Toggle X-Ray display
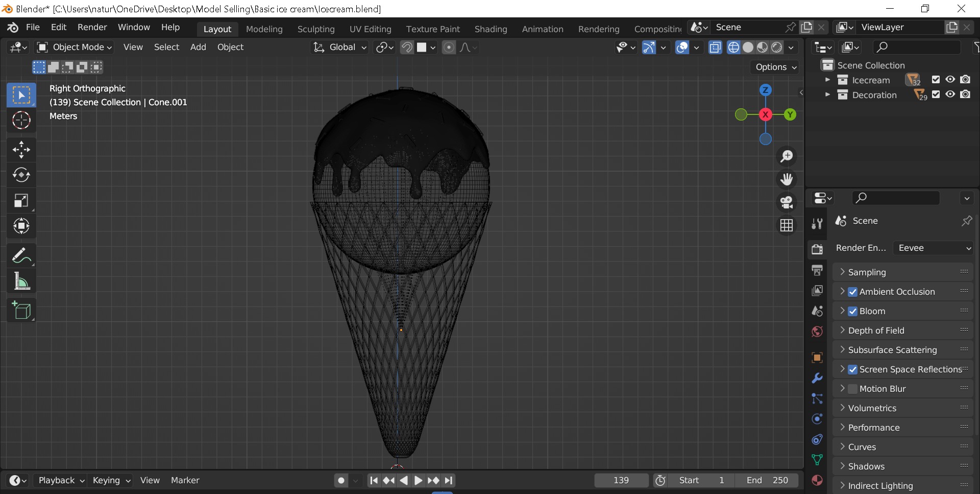Viewport: 980px width, 494px height. (715, 48)
